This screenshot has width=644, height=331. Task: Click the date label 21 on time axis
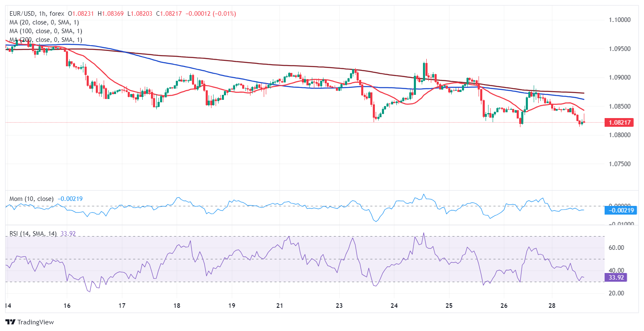pyautogui.click(x=279, y=306)
